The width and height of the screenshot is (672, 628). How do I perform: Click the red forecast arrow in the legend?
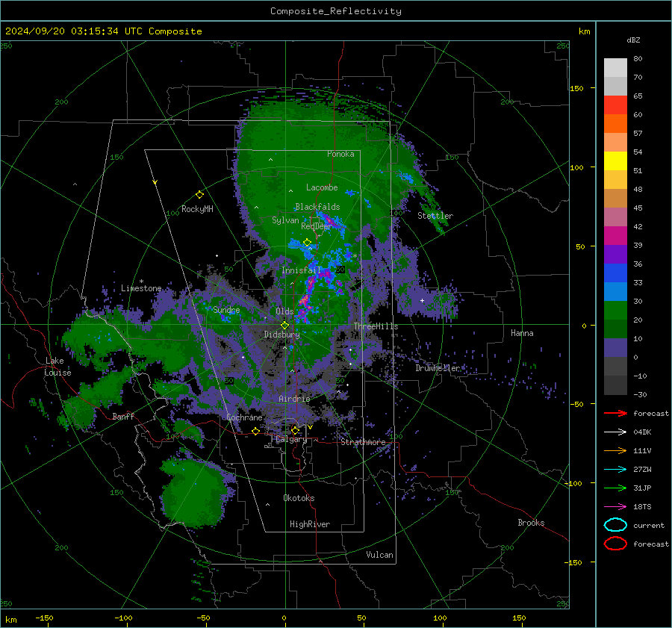click(x=615, y=413)
